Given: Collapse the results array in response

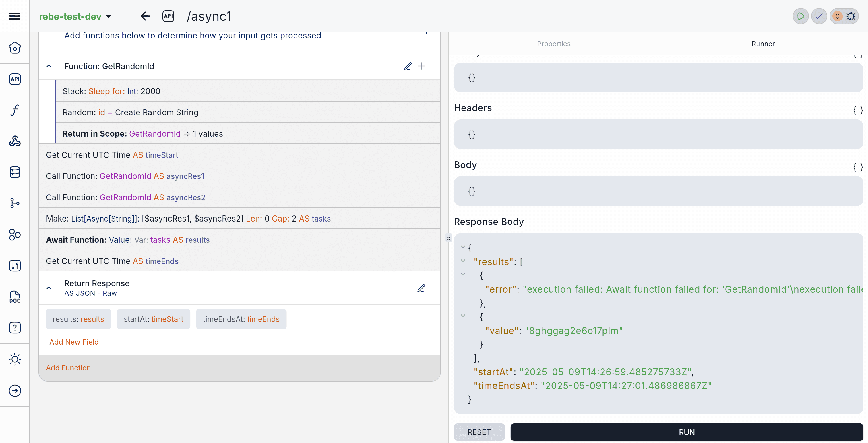Looking at the screenshot, I should (463, 261).
